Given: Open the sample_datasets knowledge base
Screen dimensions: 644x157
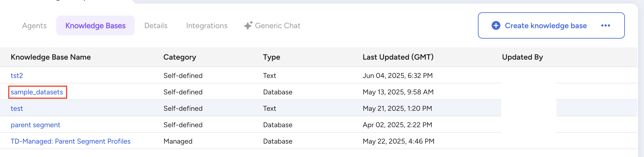Looking at the screenshot, I should coord(37,92).
